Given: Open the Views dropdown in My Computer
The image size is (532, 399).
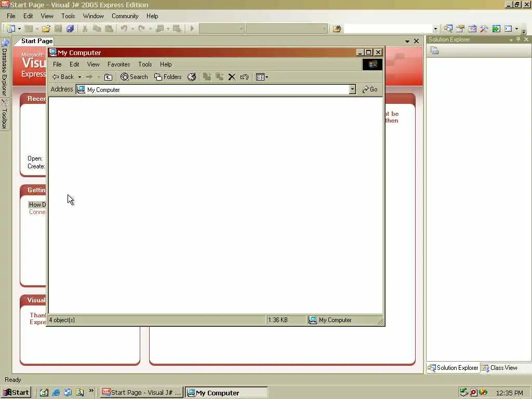Looking at the screenshot, I should point(262,77).
